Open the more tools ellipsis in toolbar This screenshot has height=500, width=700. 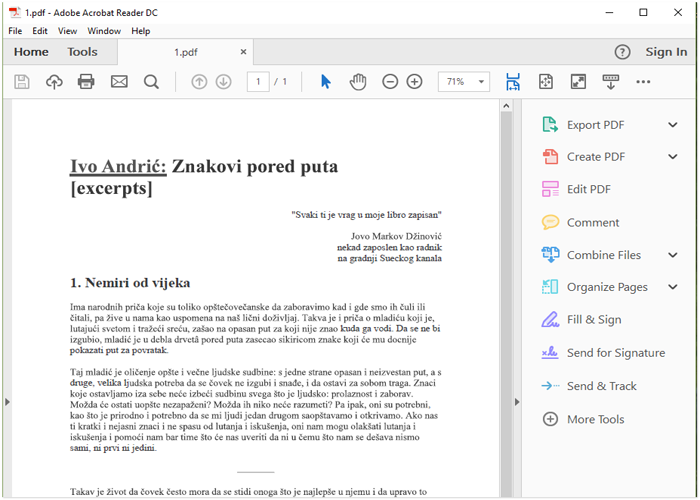coord(643,82)
